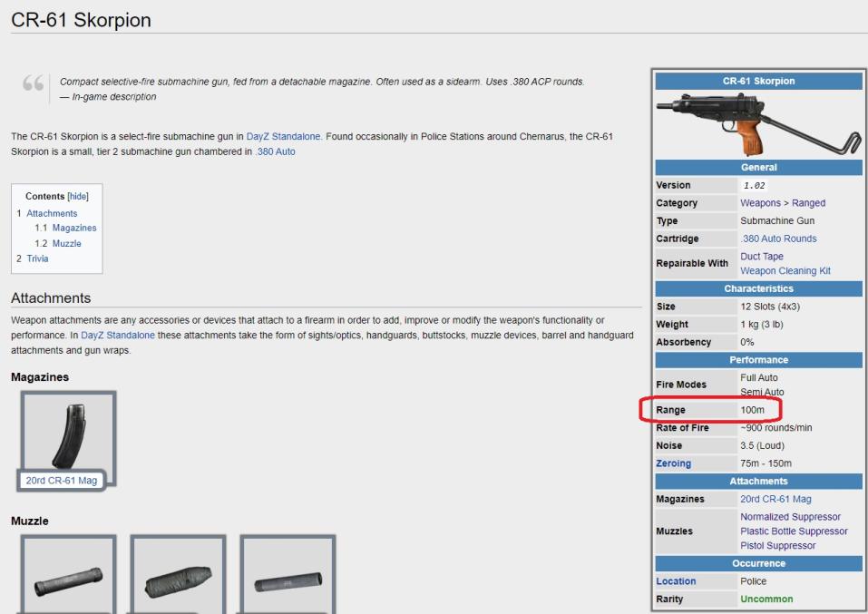The height and width of the screenshot is (614, 868).
Task: Click the Performance infobox section header
Action: pyautogui.click(x=759, y=360)
